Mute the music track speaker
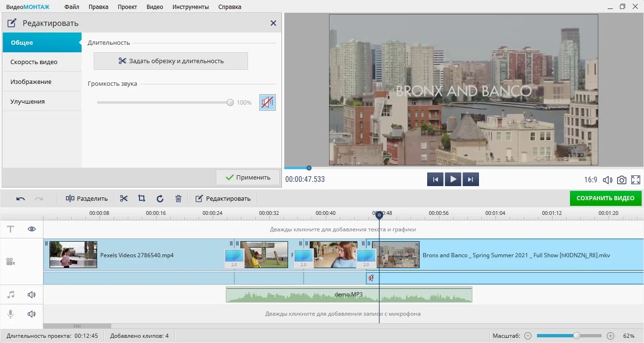The image size is (644, 343). tap(32, 295)
